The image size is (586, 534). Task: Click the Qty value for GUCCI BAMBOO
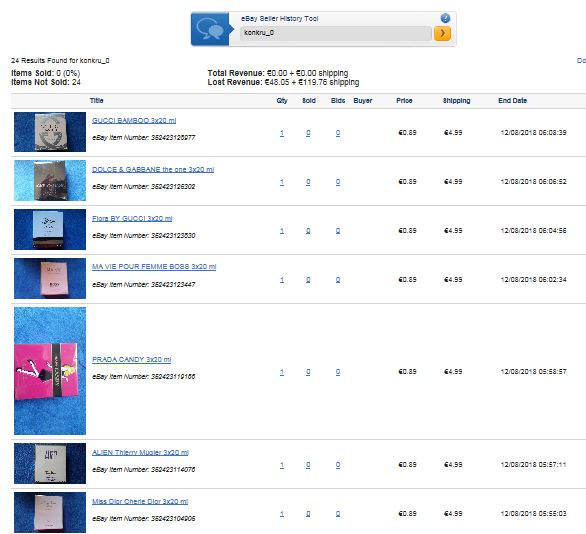282,133
